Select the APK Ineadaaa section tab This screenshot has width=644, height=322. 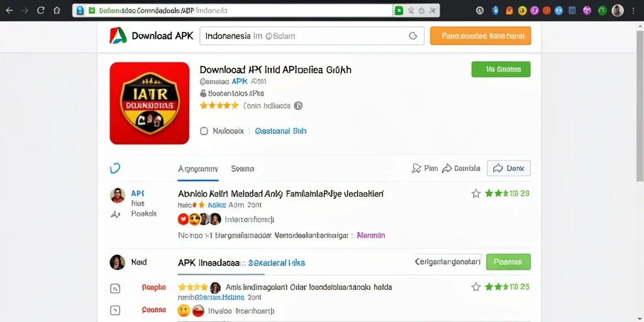209,262
